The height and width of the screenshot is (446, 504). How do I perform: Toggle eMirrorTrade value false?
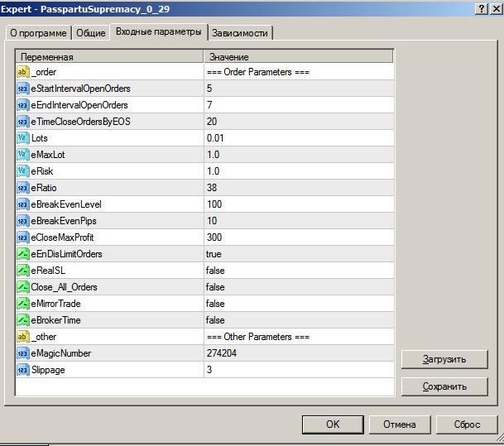coord(299,304)
